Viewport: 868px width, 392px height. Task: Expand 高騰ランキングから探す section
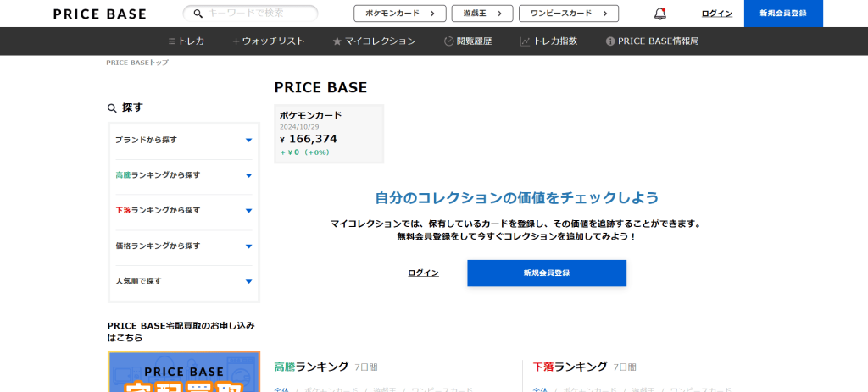click(x=184, y=175)
